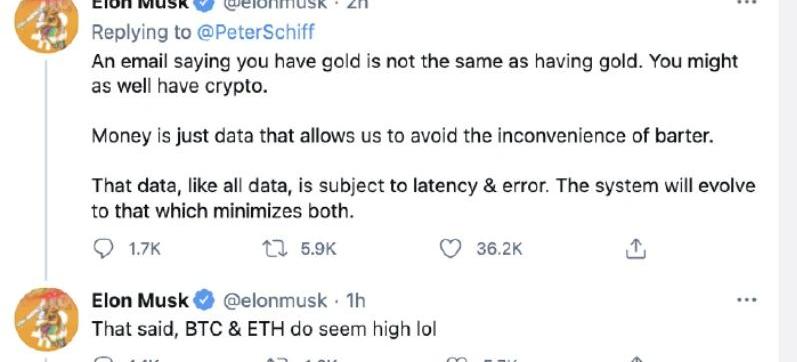The height and width of the screenshot is (362, 797).
Task: Open the more options menu on the top tweet
Action: point(747,3)
